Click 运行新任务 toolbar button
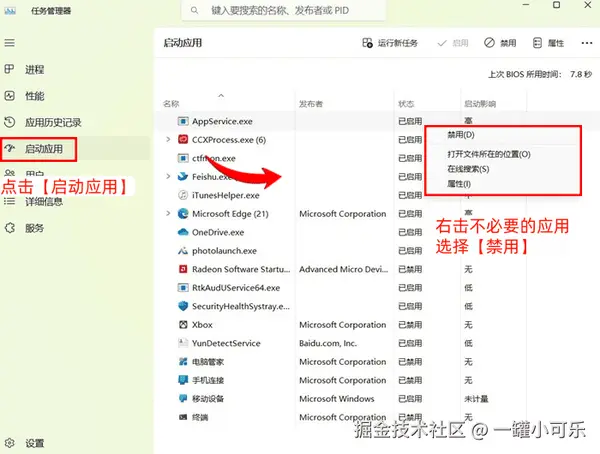The image size is (600, 454). [390, 43]
